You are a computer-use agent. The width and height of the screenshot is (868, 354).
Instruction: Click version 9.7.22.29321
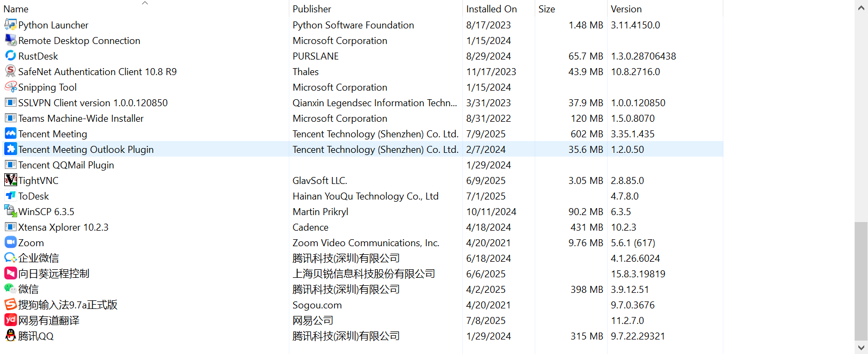pyautogui.click(x=638, y=336)
